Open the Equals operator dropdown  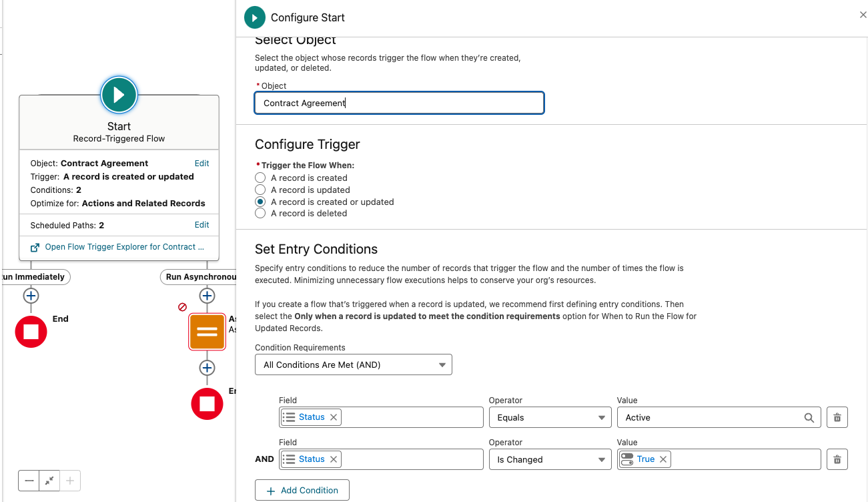pos(550,418)
